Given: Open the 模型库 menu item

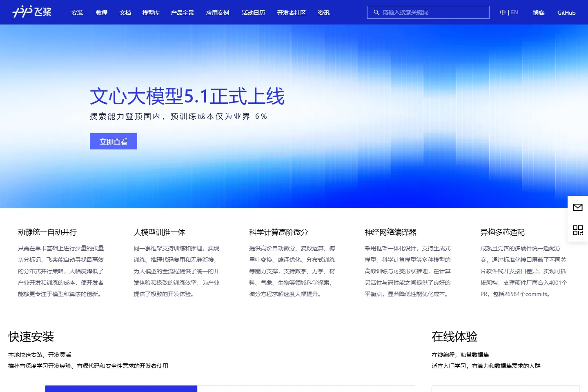Looking at the screenshot, I should click(x=151, y=13).
